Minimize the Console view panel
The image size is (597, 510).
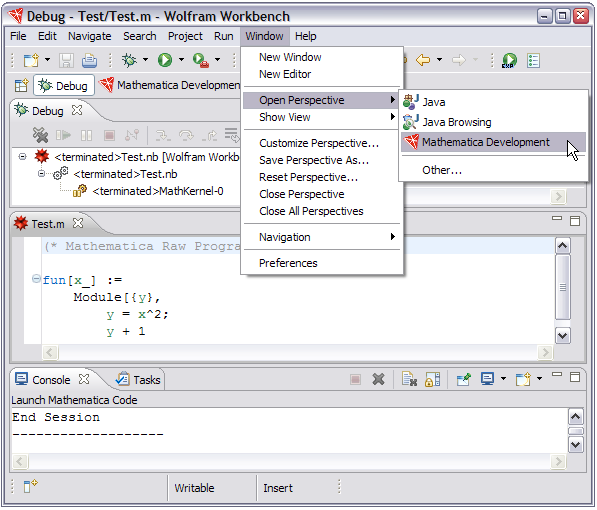point(557,374)
